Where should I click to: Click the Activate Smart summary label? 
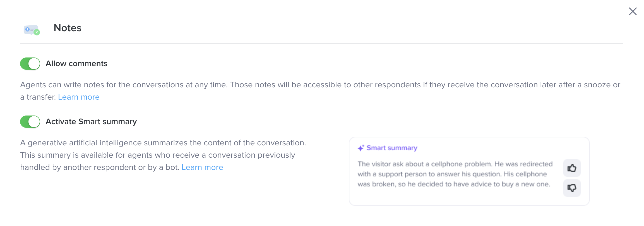point(91,122)
